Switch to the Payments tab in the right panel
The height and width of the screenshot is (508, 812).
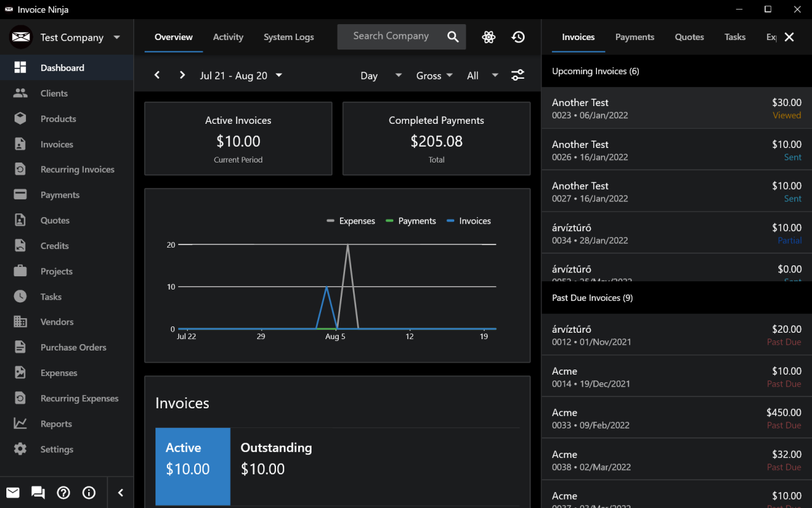pyautogui.click(x=634, y=37)
